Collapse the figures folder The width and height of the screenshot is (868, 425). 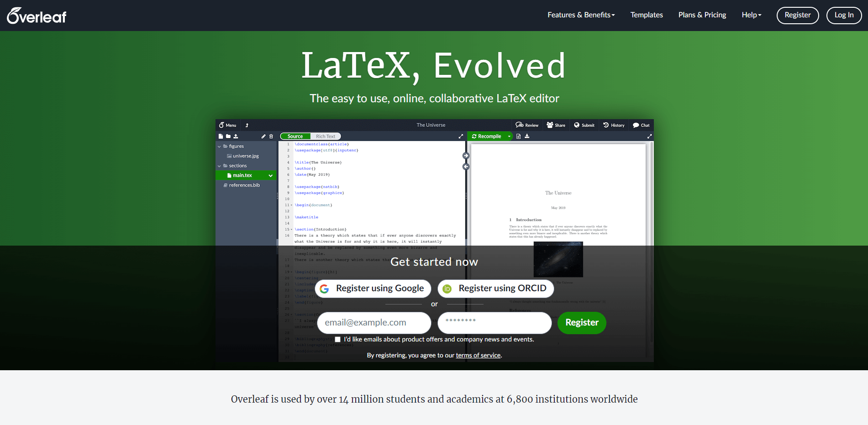tap(219, 147)
